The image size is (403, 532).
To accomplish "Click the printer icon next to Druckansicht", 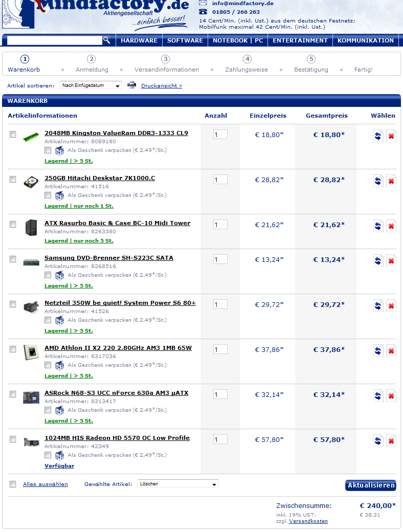I will (x=131, y=85).
